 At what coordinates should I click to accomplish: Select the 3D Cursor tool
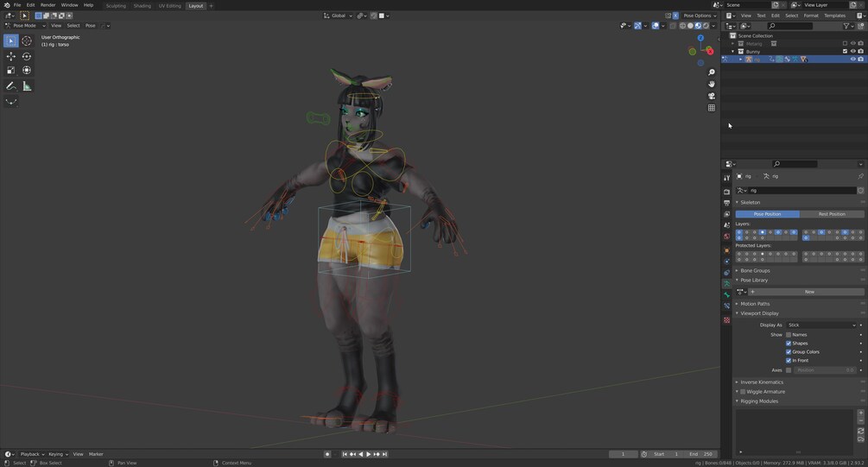tap(27, 41)
